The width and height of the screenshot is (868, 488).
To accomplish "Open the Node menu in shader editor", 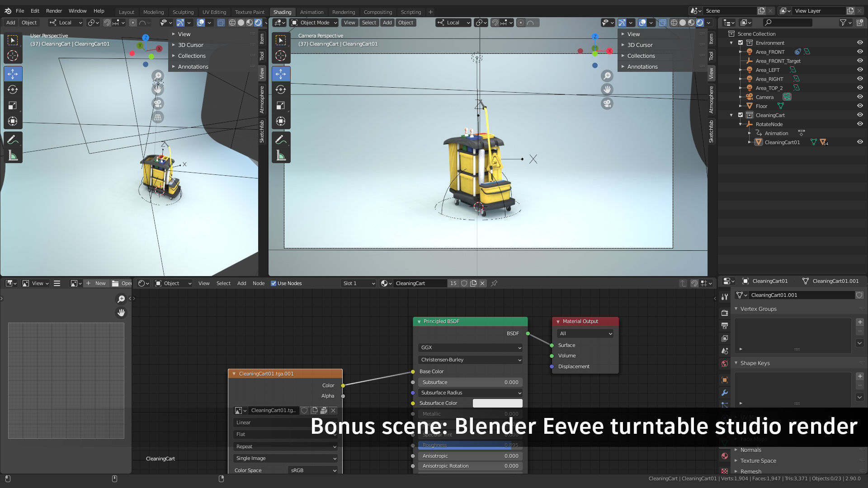I will point(259,283).
